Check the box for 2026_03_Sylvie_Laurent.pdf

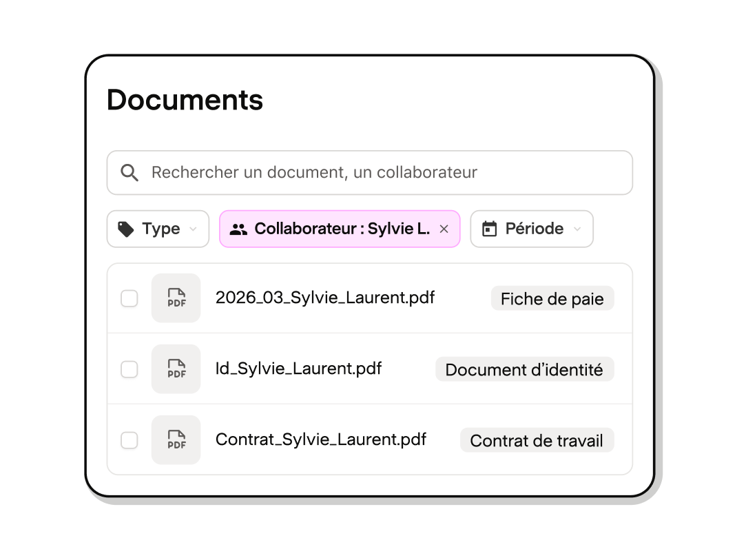pyautogui.click(x=129, y=298)
